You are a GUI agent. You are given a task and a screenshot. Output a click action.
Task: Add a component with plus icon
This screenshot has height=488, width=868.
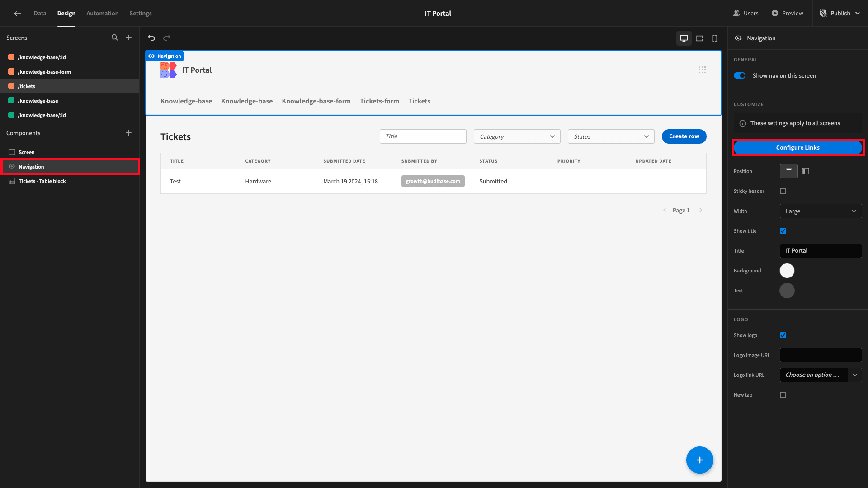click(129, 133)
